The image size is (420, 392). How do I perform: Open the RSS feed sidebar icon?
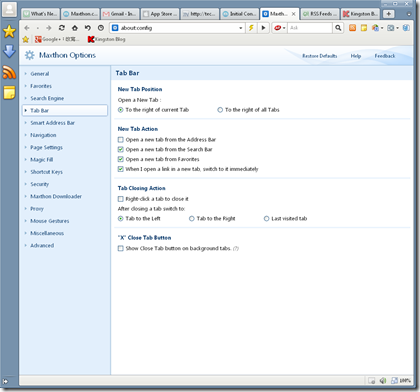point(9,72)
